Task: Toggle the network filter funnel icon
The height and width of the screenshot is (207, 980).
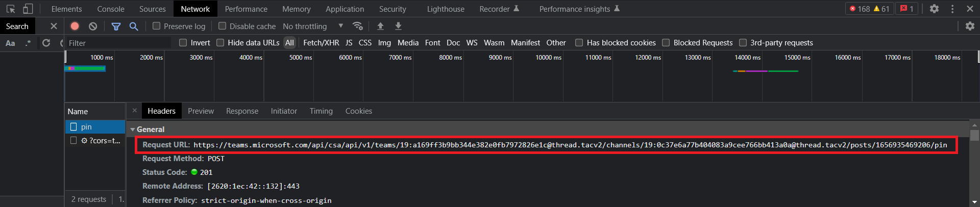Action: pos(116,26)
